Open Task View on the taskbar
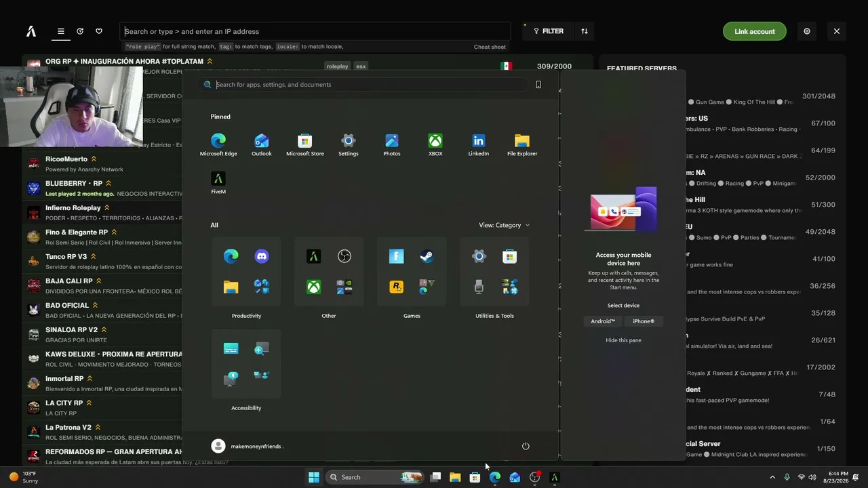 pos(436,477)
